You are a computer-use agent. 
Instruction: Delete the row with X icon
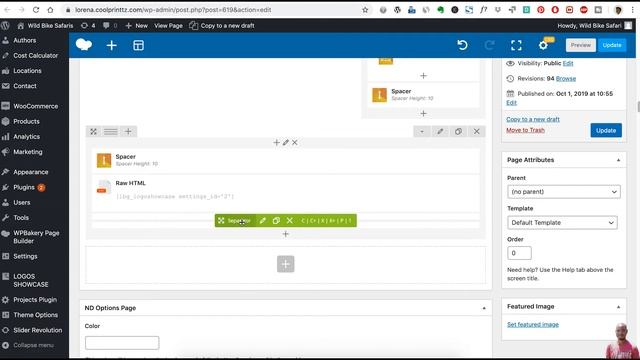(476, 131)
